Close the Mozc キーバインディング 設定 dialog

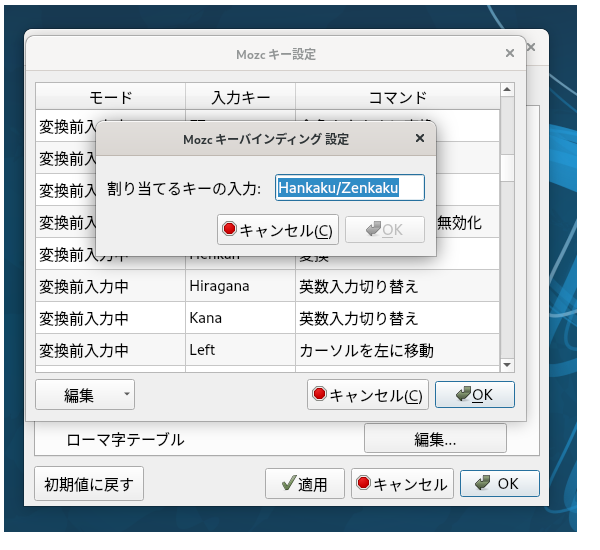pos(420,138)
